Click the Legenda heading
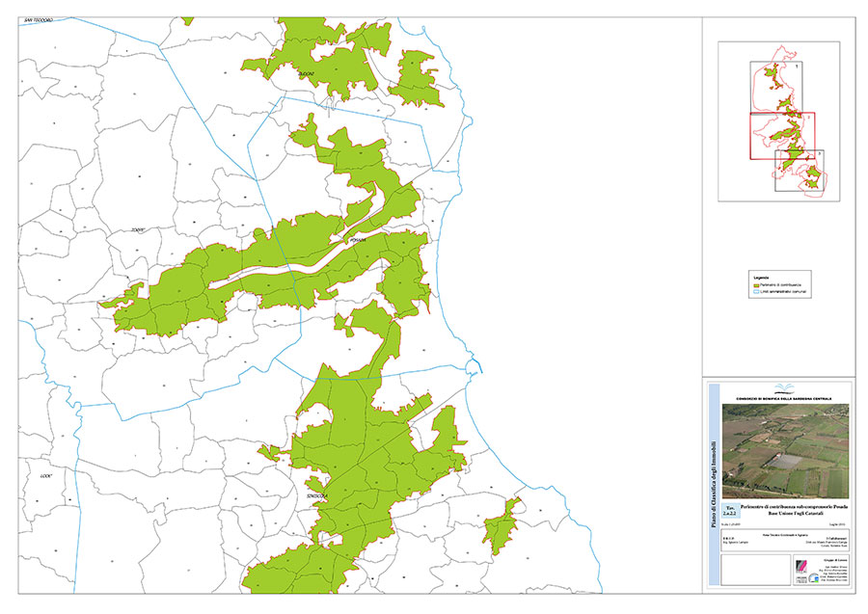 click(x=761, y=278)
